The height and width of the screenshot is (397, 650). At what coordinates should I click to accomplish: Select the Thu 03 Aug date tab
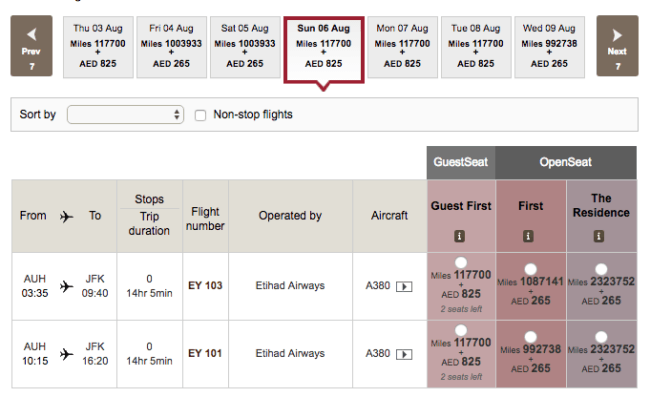[98, 47]
